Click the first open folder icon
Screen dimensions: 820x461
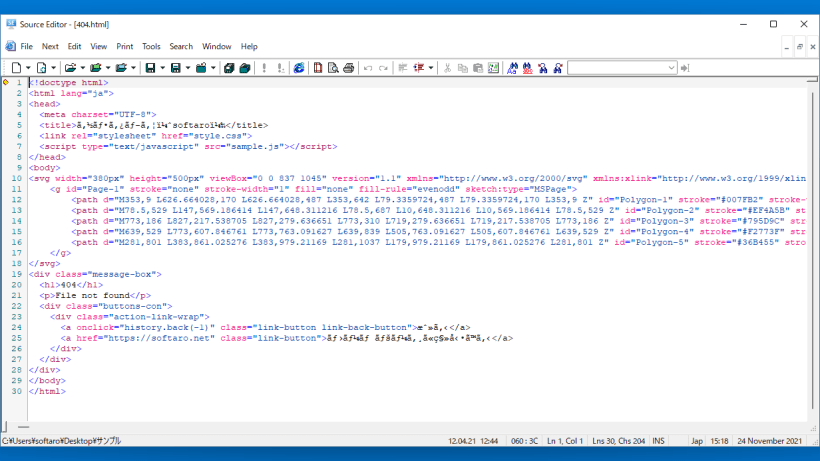click(x=70, y=68)
